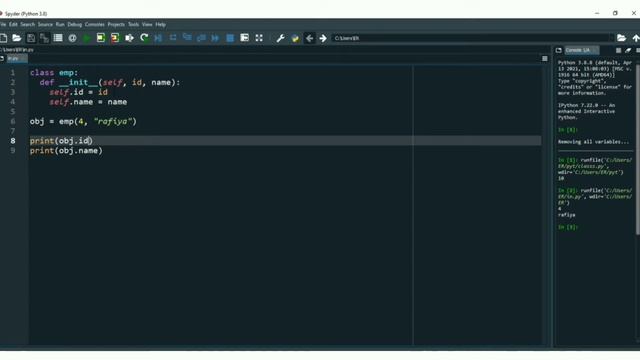Go forward with the right arrow icon
The height and width of the screenshot is (360, 640).
[323, 38]
